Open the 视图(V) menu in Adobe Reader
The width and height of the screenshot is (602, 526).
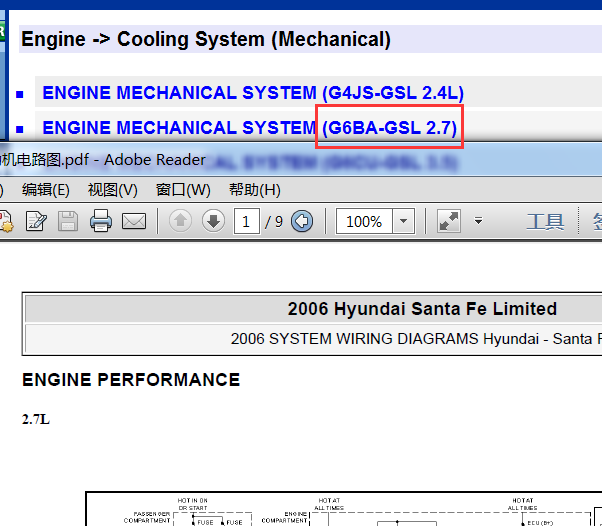pyautogui.click(x=112, y=190)
